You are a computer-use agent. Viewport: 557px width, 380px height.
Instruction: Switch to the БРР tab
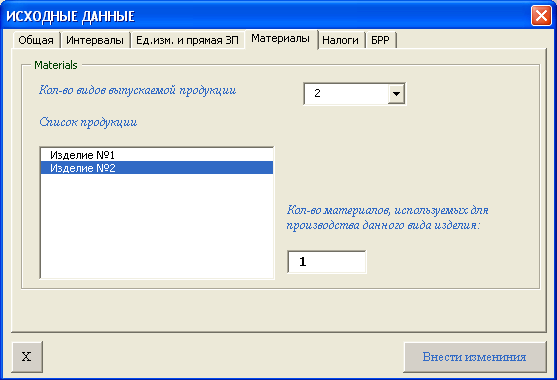coord(380,40)
